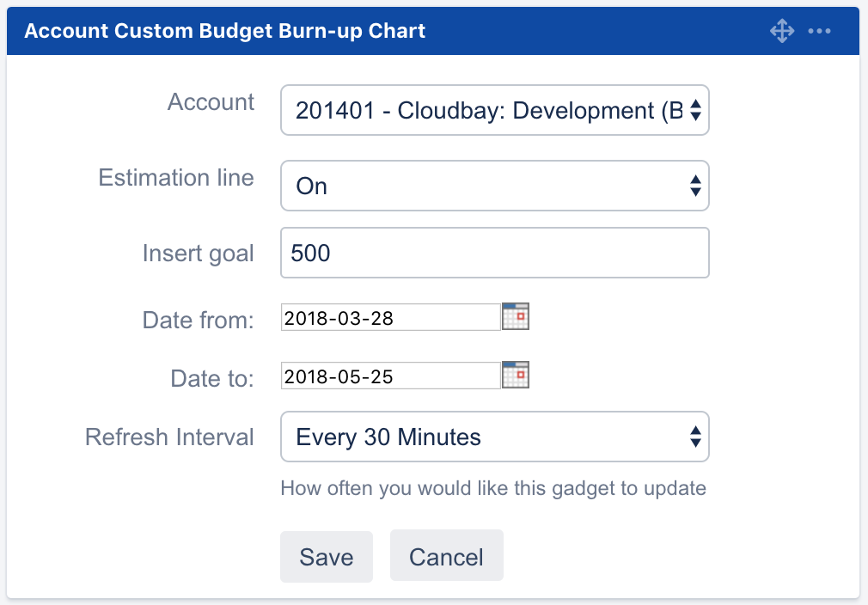Open the calendar picker for Date to
868x605 pixels.
(x=516, y=376)
